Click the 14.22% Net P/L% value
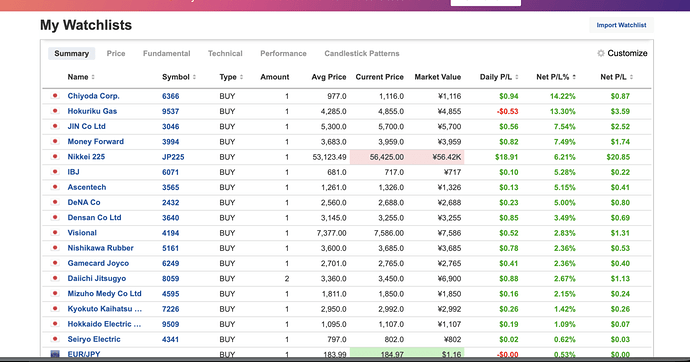Viewport: 690px width, 362px height. click(x=562, y=96)
